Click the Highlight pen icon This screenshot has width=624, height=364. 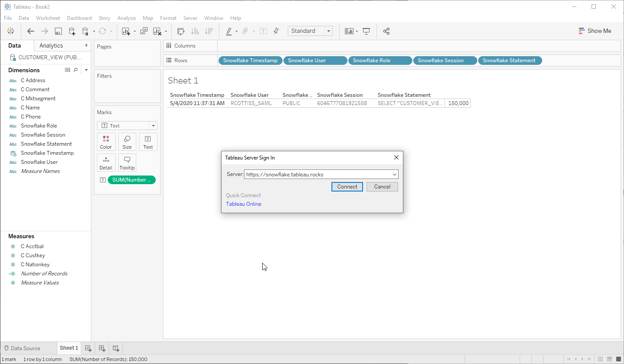229,31
